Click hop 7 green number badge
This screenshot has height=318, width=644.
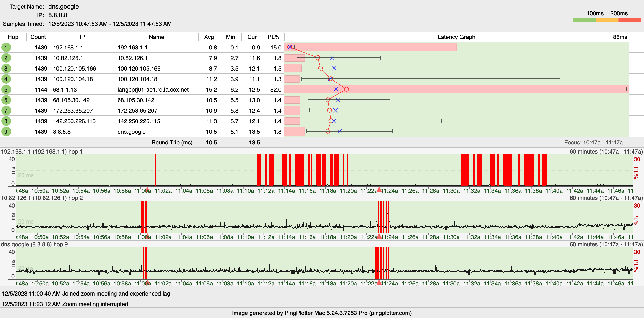point(6,110)
